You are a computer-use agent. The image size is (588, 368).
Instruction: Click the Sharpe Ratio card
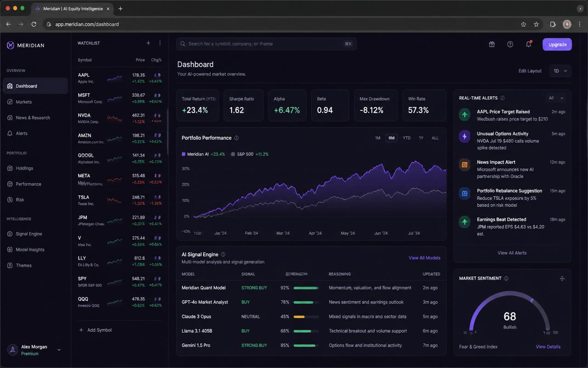pos(243,105)
